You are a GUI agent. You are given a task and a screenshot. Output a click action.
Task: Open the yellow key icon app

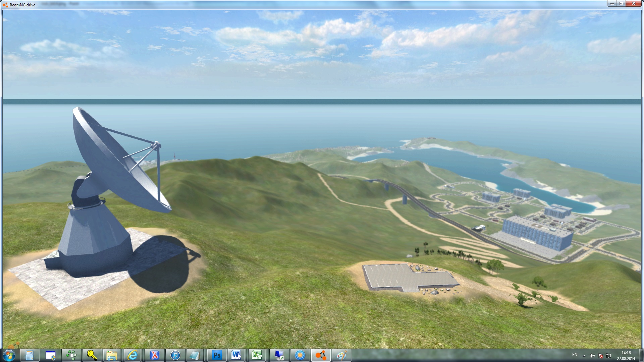(x=92, y=355)
